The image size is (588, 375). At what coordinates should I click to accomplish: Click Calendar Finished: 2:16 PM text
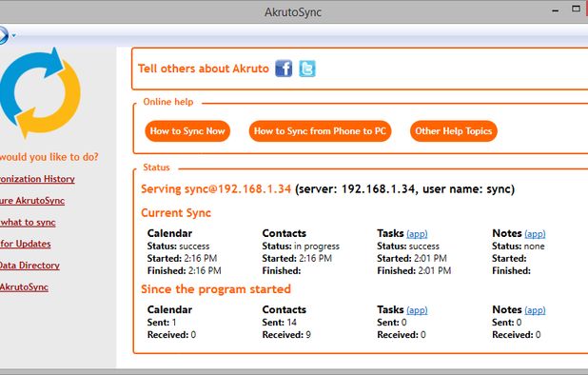pos(185,270)
